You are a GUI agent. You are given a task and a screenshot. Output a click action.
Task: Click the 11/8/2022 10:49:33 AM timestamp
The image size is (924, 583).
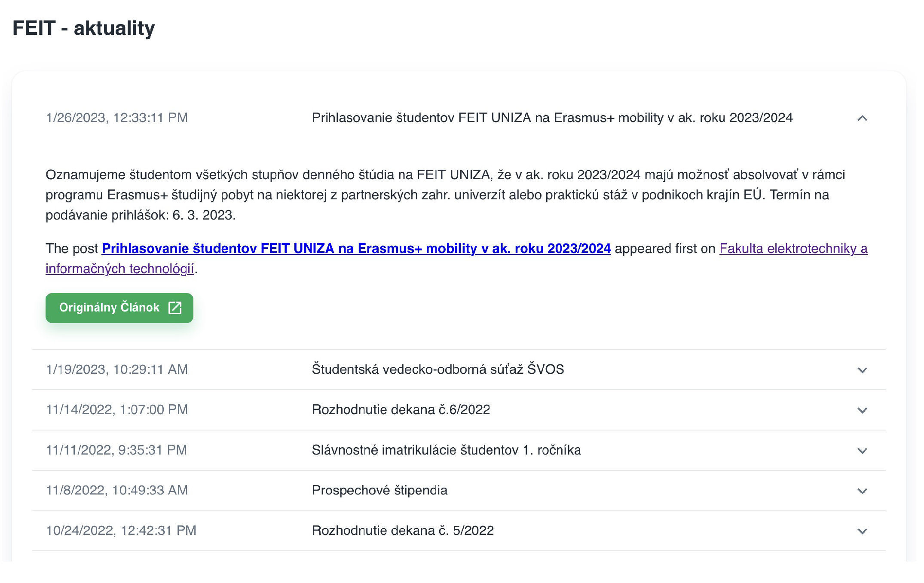[116, 490]
